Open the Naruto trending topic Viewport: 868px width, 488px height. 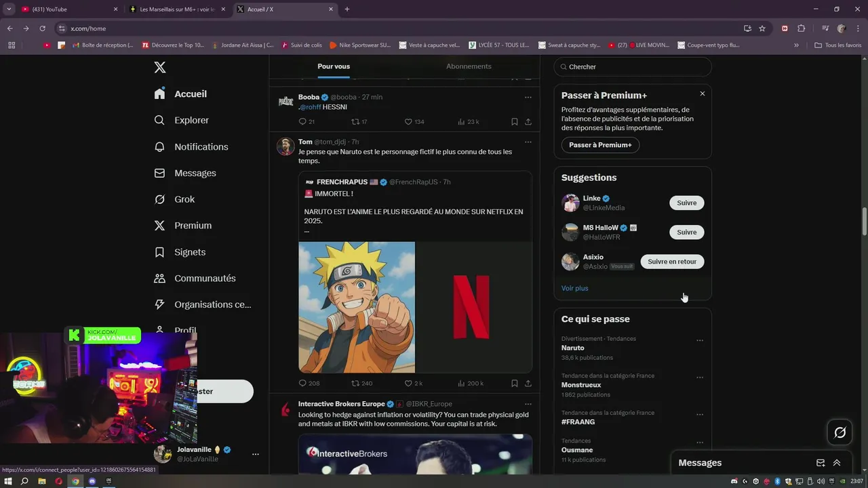point(633,348)
